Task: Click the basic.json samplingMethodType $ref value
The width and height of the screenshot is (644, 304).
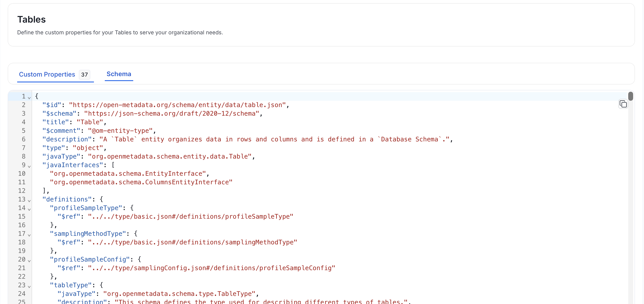Action: click(x=192, y=242)
